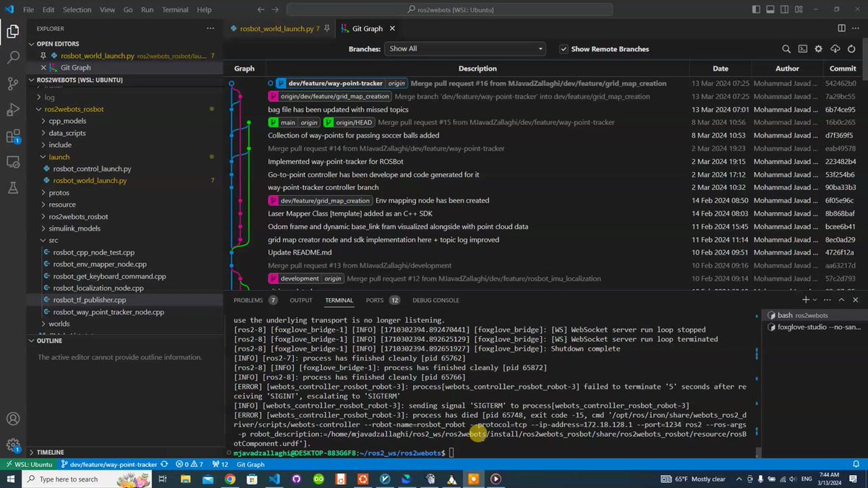This screenshot has width=868, height=488.
Task: Open new terminal profile dropdown arrow
Action: point(816,300)
